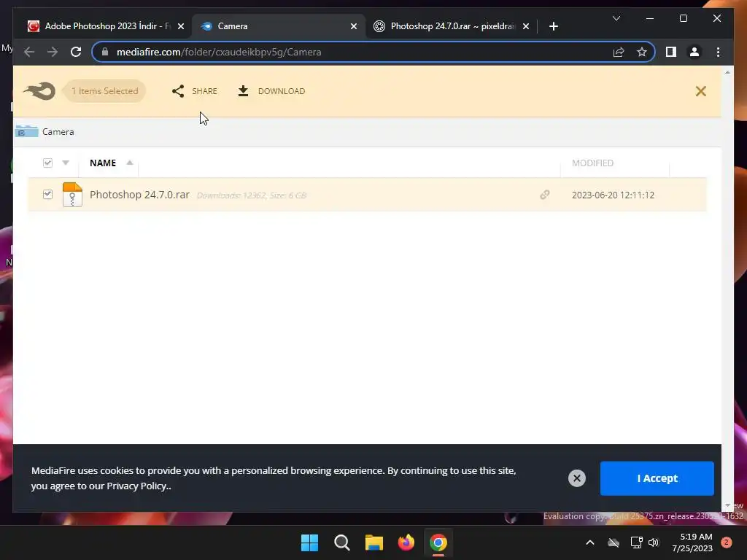Viewport: 747px width, 560px height.
Task: Sort files by MODIFIED column
Action: pyautogui.click(x=592, y=163)
